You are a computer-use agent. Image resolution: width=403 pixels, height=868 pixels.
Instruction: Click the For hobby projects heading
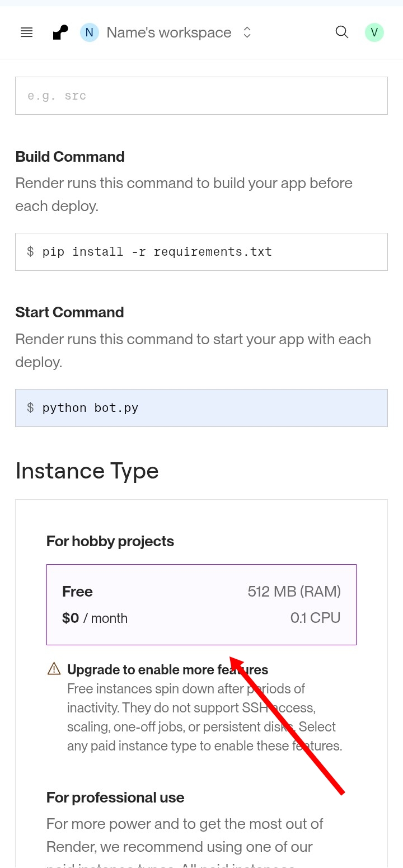point(110,541)
